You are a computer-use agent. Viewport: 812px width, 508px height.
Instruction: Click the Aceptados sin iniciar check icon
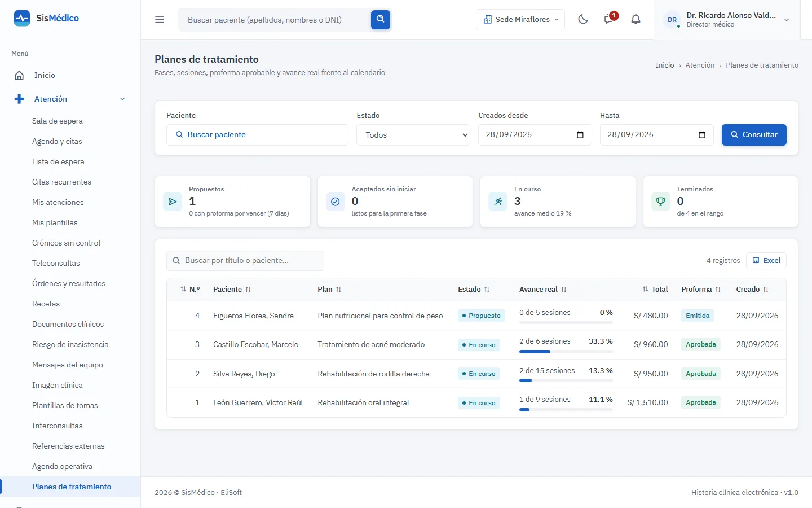(335, 202)
